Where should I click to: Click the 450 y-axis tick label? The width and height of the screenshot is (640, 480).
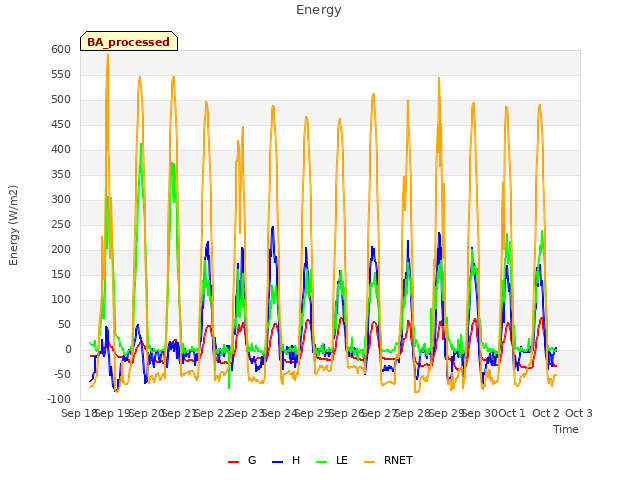[x=61, y=124]
